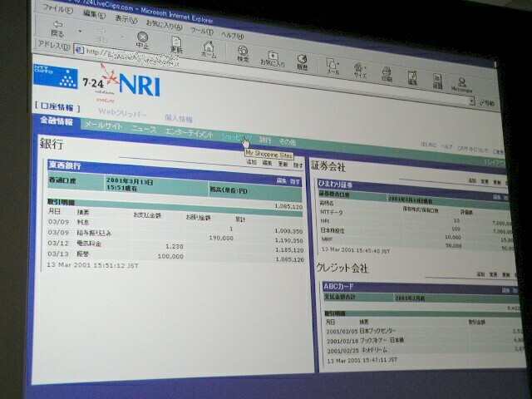532x399 pixels.
Task: Expand the address bar dropdown arrow
Action: (x=471, y=101)
